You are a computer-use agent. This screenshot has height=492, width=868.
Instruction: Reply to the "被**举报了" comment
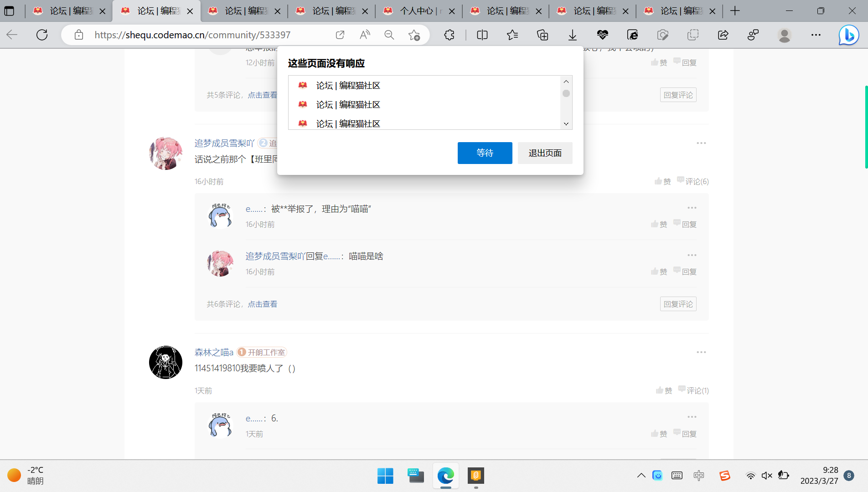pos(685,224)
